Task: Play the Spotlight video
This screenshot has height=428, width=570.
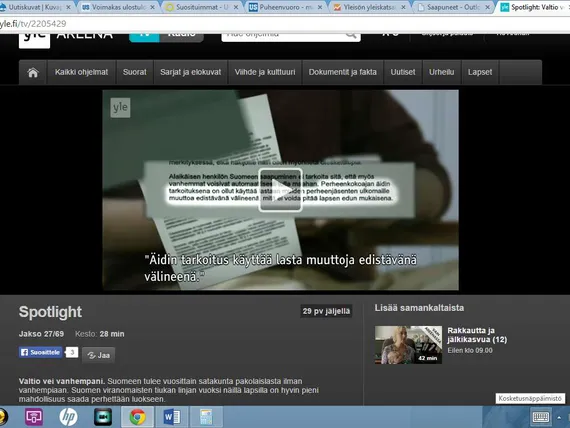Action: [x=280, y=190]
